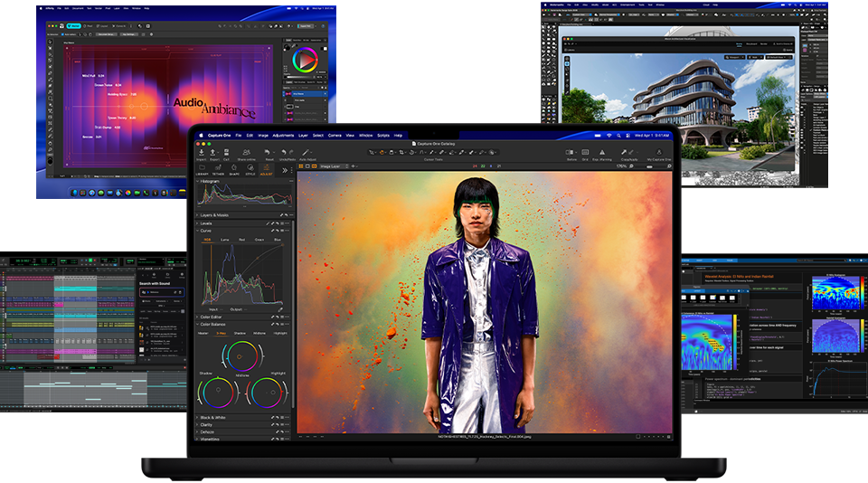Viewport: 868px width, 483px height.
Task: Select the Crop cursor tool
Action: pyautogui.click(x=401, y=152)
